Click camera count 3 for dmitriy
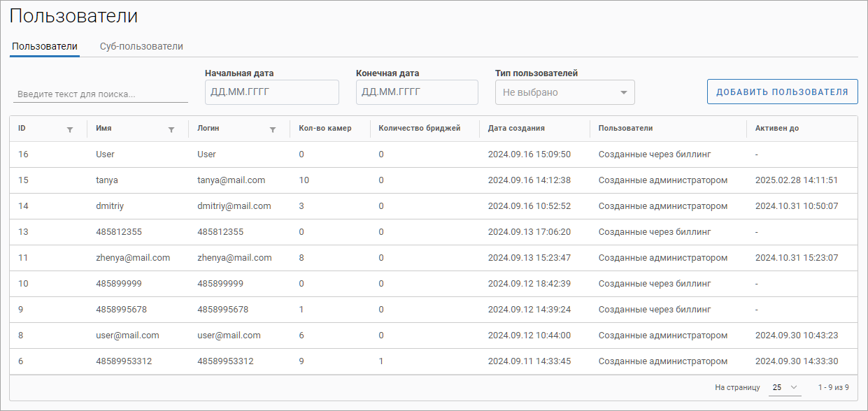This screenshot has height=411, width=868. [301, 206]
